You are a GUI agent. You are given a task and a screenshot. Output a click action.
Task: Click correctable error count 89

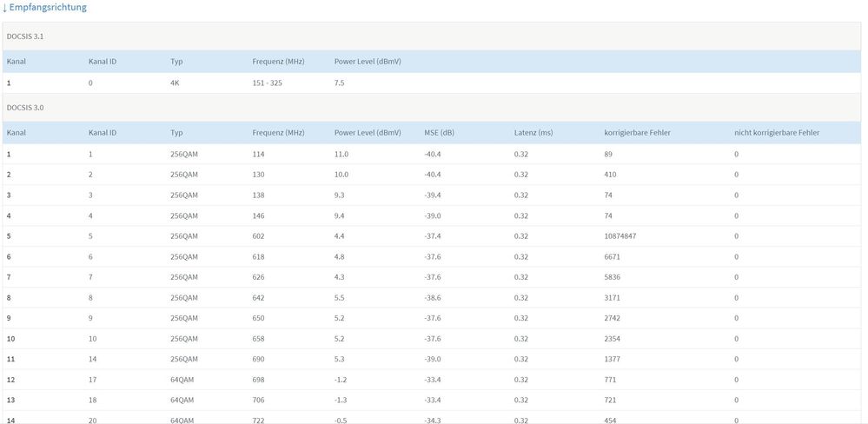tap(608, 154)
